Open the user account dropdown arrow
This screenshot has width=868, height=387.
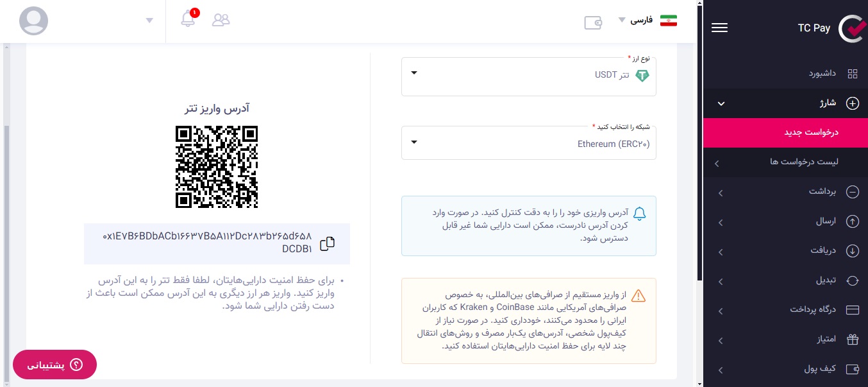pos(149,21)
